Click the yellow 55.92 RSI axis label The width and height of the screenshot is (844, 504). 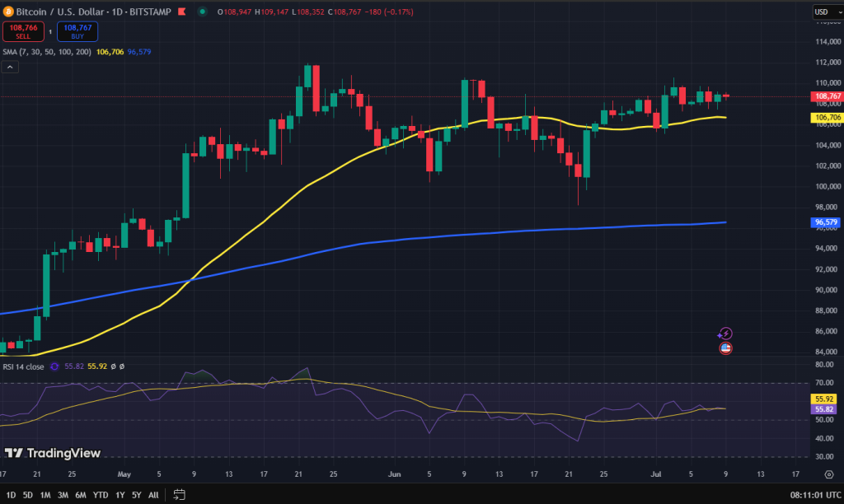[x=823, y=399]
